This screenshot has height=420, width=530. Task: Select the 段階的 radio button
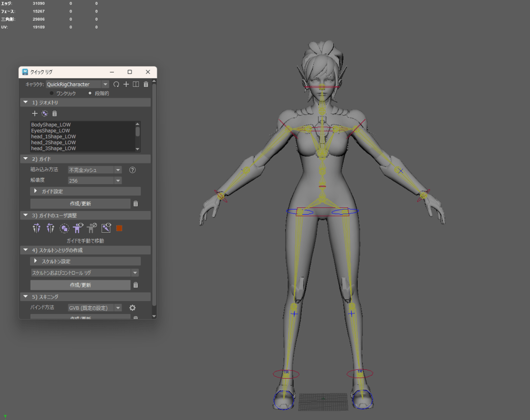[90, 94]
